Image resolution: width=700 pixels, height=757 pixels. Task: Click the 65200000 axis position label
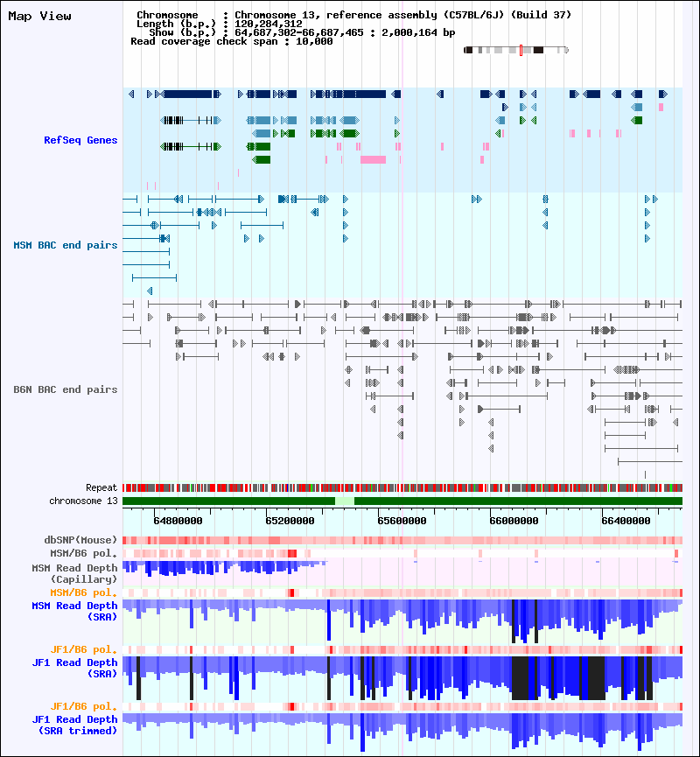[x=290, y=521]
